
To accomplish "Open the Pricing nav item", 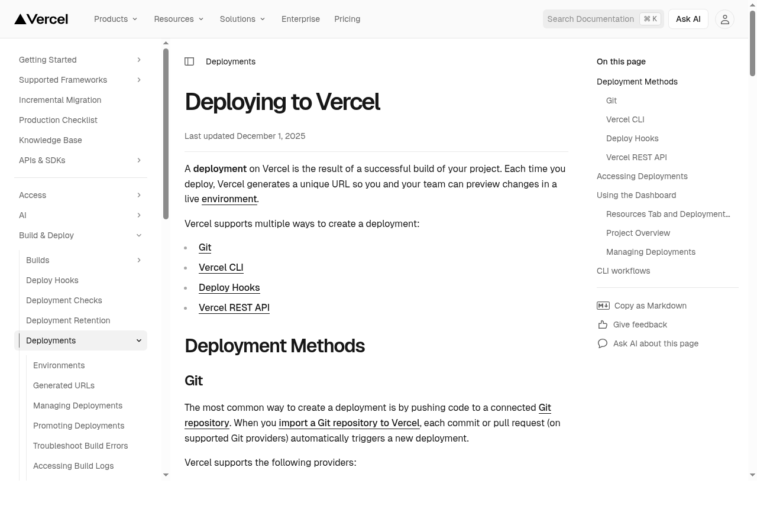I will pos(347,19).
